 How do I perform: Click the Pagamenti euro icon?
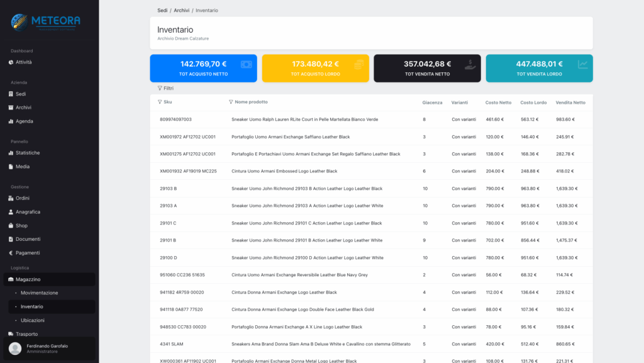[x=11, y=253]
